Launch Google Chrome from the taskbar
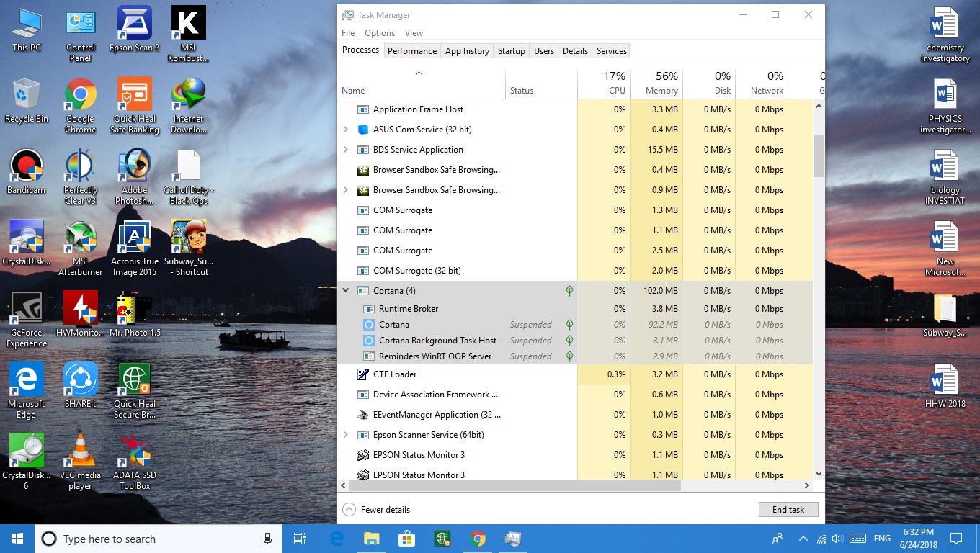This screenshot has height=553, width=980. [x=478, y=538]
